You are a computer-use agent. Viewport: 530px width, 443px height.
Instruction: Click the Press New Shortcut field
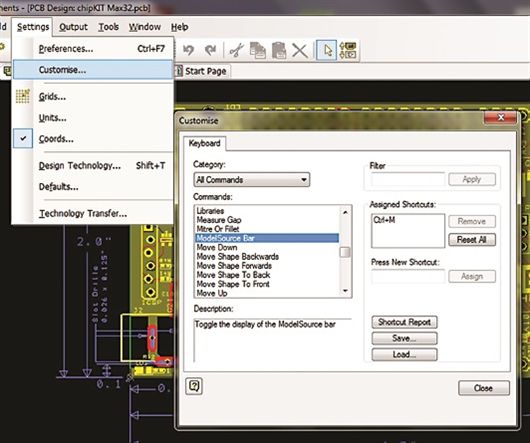[408, 276]
